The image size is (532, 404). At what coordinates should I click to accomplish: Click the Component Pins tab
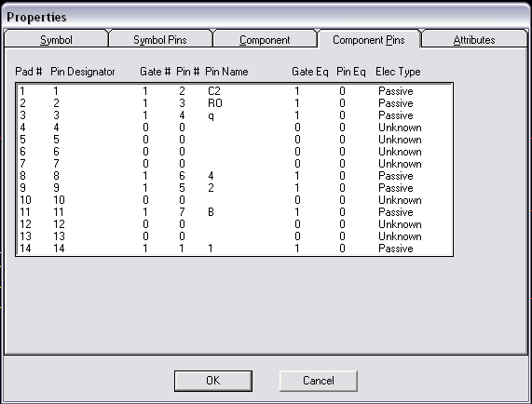tap(369, 40)
